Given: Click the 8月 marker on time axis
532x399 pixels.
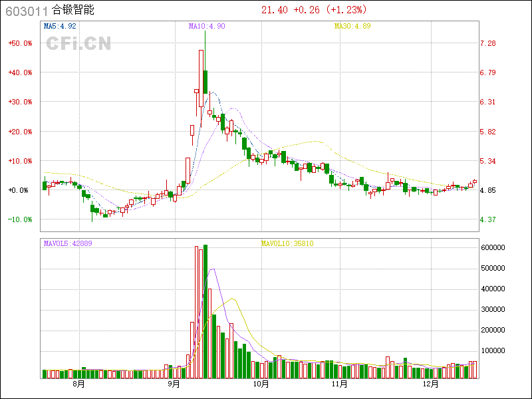Looking at the screenshot, I should pyautogui.click(x=78, y=385).
